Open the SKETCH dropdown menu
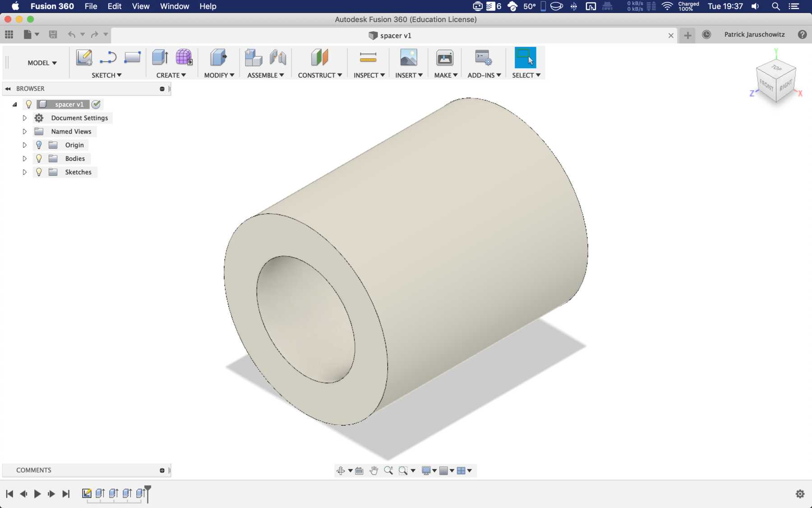The height and width of the screenshot is (508, 812). (106, 75)
